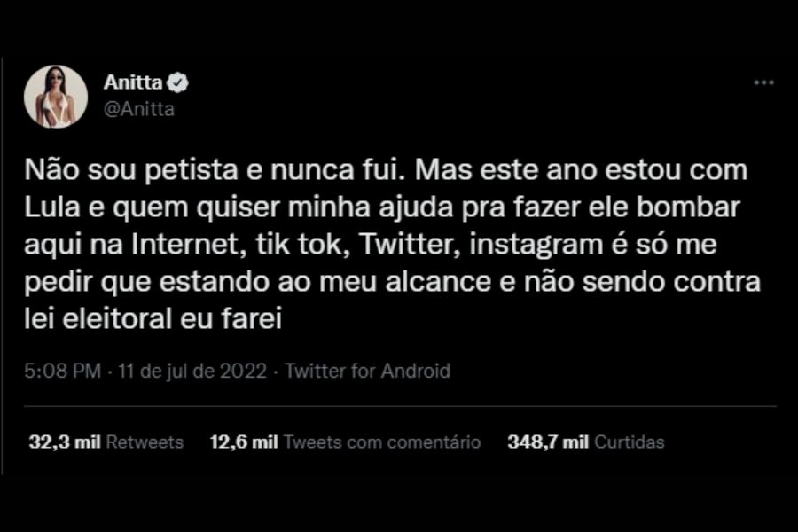Open the three-dot more options menu
Viewport: 798px width, 532px height.
(x=763, y=82)
